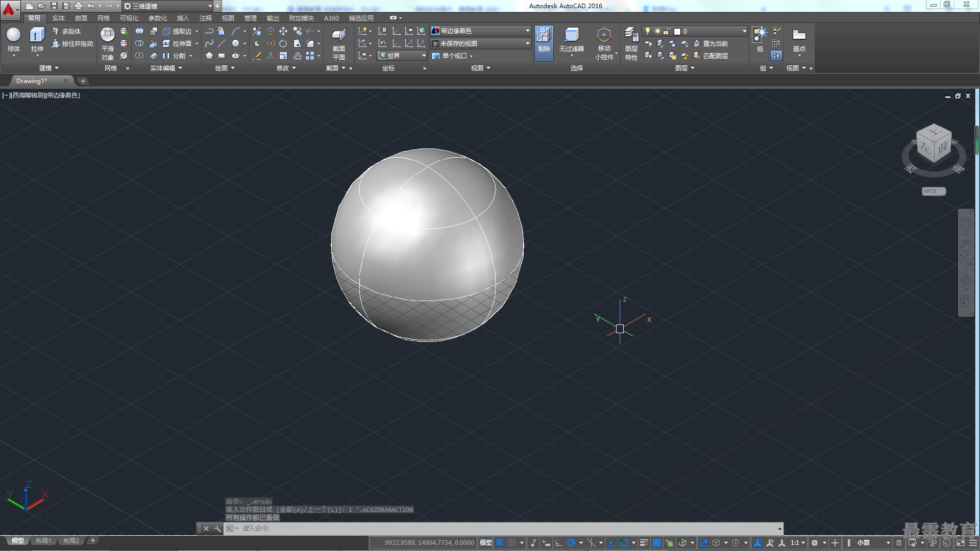Open the WCS dropdown below ViewCube
The height and width of the screenshot is (551, 980).
[x=934, y=191]
